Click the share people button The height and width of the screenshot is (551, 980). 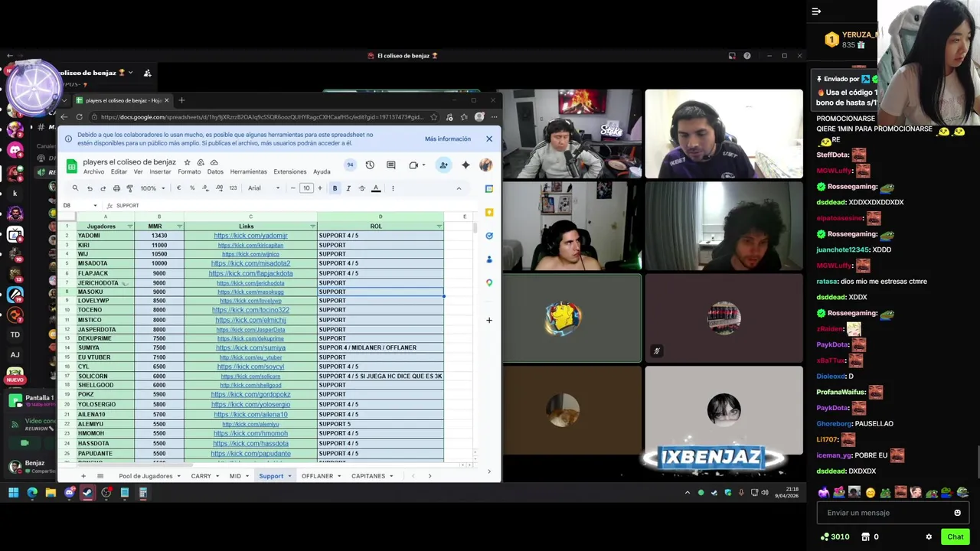coord(443,165)
